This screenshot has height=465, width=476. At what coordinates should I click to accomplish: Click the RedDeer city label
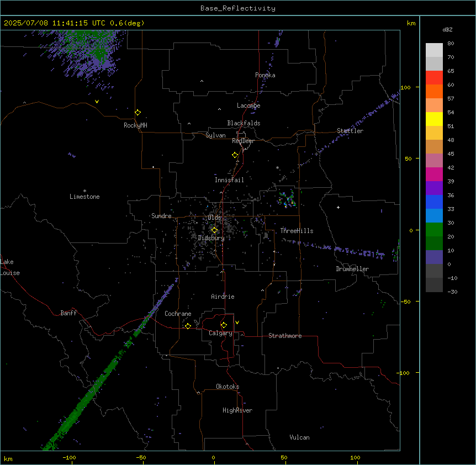pyautogui.click(x=243, y=141)
